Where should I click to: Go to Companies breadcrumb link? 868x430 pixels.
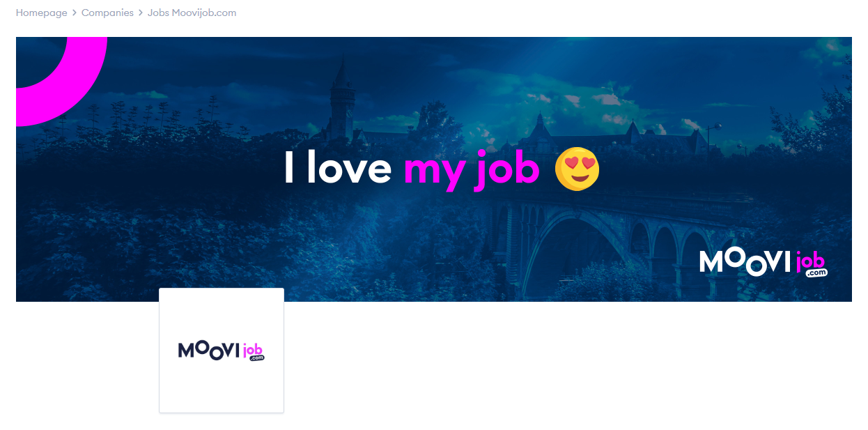(x=107, y=13)
